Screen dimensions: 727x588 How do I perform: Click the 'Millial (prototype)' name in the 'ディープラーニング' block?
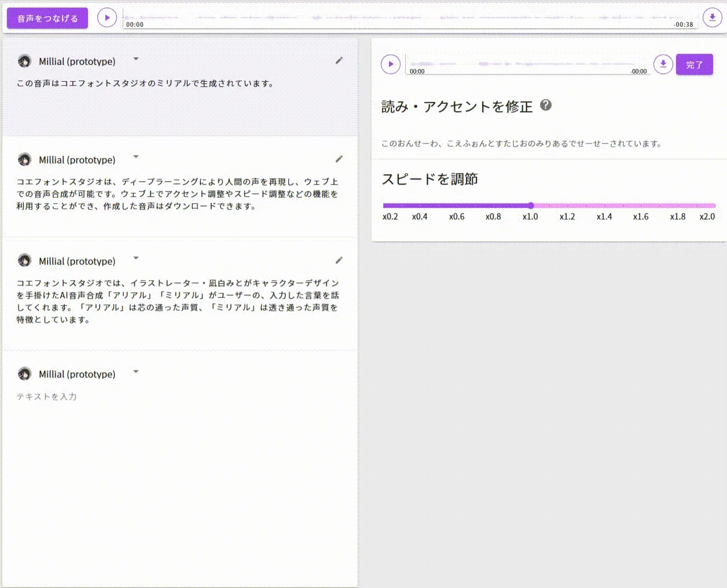[x=77, y=160]
